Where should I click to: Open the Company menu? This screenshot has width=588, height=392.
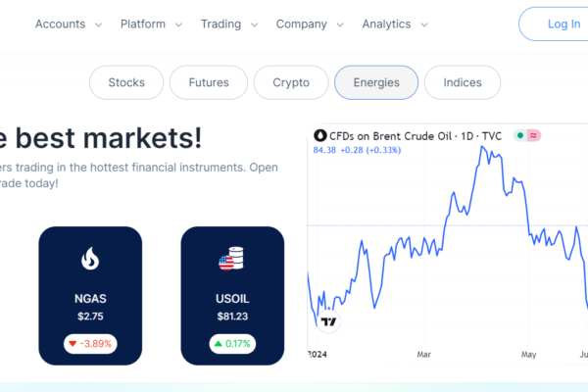[310, 24]
